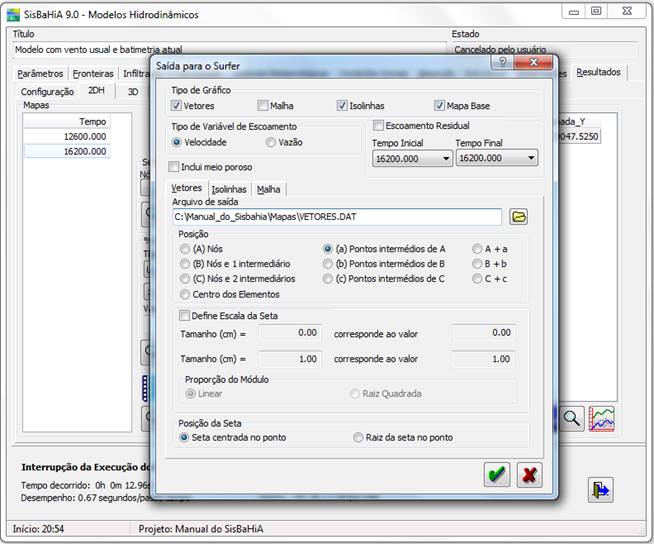Open Resultados tab in main window
Viewport: 654px width, 544px height.
pyautogui.click(x=598, y=72)
